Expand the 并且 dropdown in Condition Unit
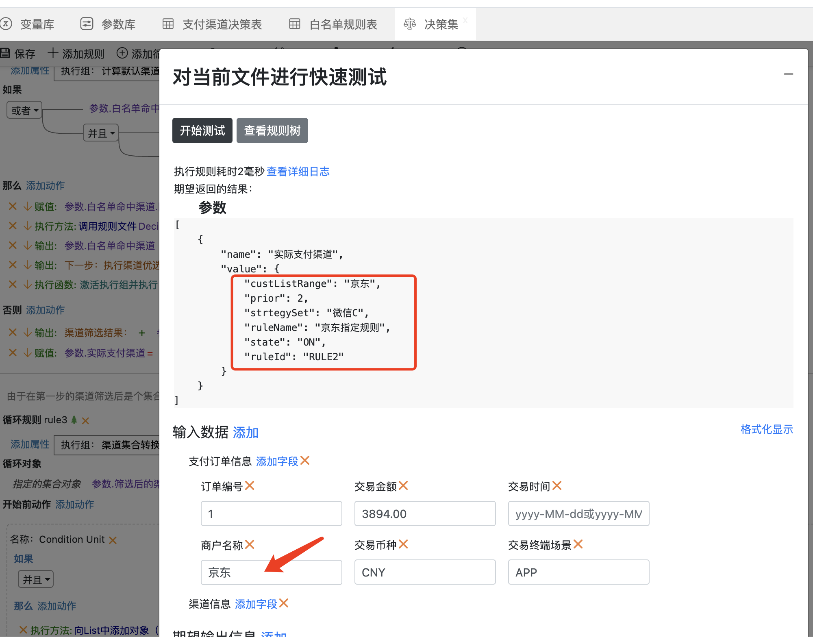This screenshot has width=813, height=644. tap(36, 579)
